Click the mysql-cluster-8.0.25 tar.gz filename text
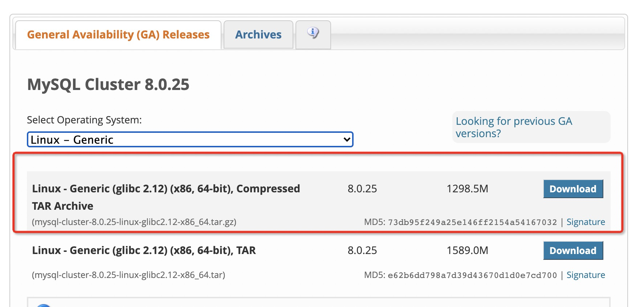Viewport: 644px width, 307px height. point(134,222)
